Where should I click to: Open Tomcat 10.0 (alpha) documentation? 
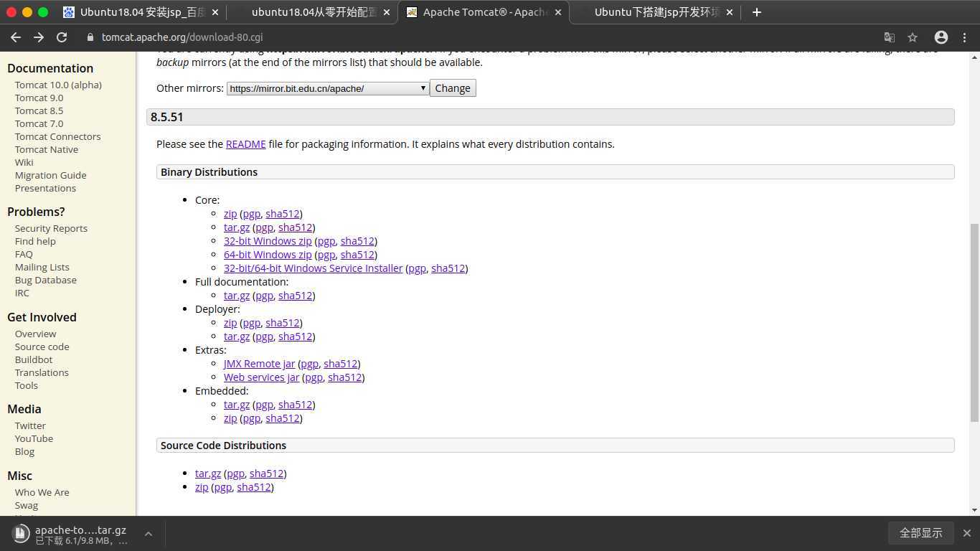(x=58, y=85)
